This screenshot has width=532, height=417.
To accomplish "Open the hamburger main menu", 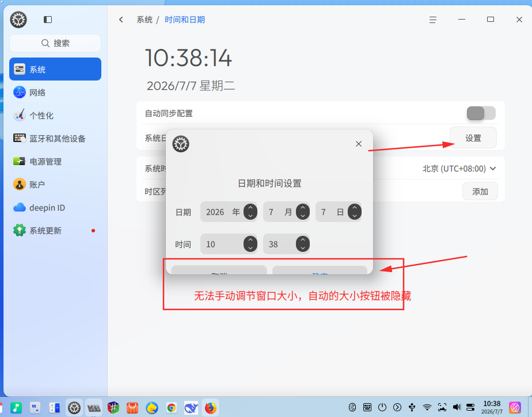I will point(432,20).
